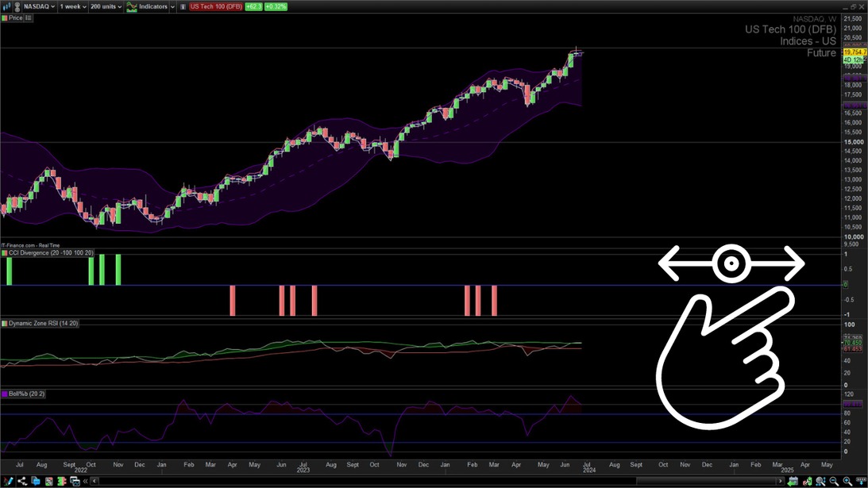Click the green and red blocks icon
This screenshot has width=868, height=488.
coord(61,482)
